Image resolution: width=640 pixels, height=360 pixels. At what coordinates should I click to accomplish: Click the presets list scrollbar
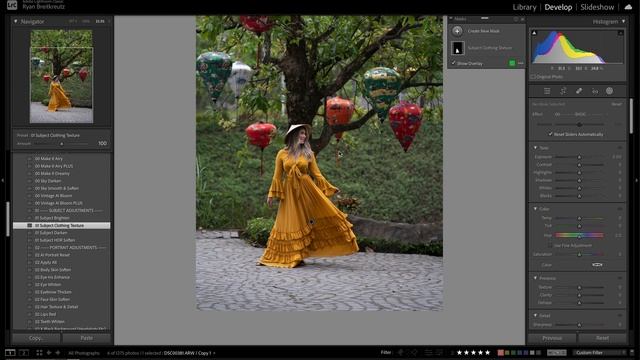pos(8,219)
